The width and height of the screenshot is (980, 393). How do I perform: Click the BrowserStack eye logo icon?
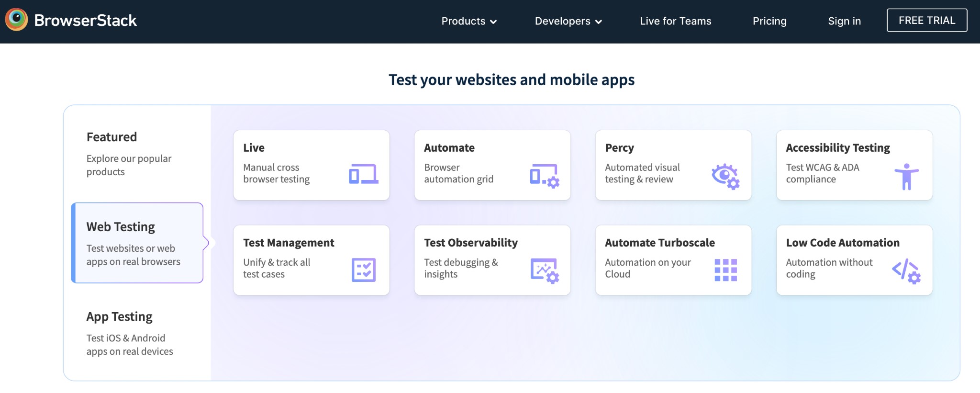click(17, 20)
